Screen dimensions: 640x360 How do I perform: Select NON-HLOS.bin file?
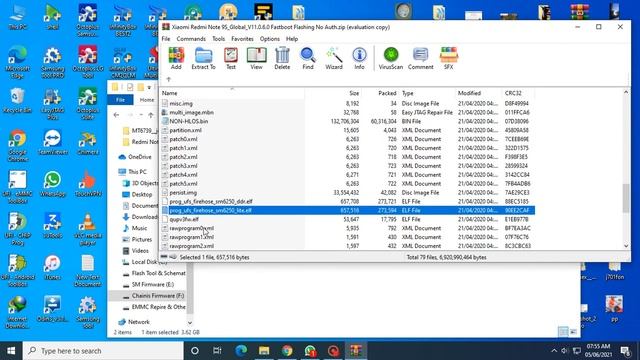click(x=189, y=121)
